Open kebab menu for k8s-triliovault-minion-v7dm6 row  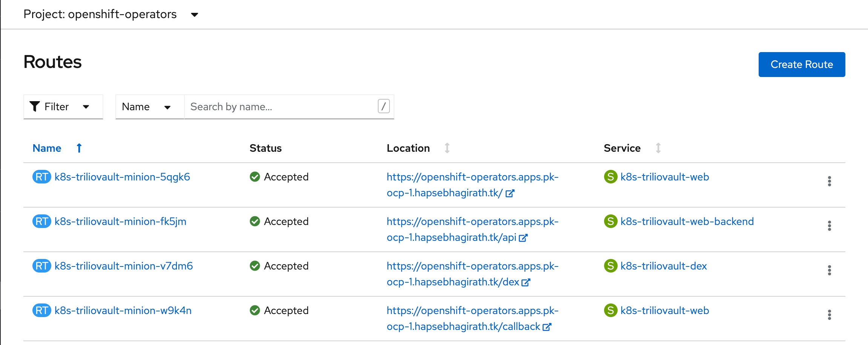(829, 270)
